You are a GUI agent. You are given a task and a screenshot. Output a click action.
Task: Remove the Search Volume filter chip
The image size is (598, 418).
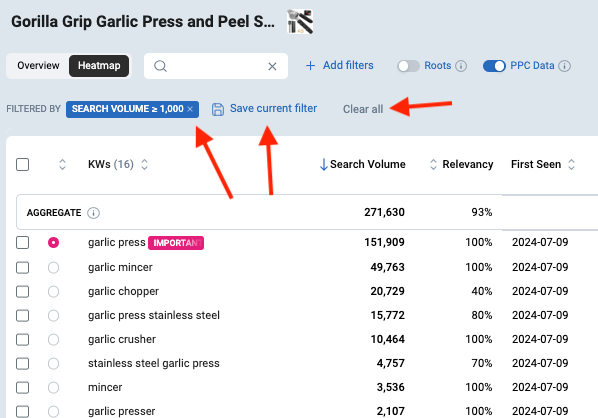pos(190,109)
